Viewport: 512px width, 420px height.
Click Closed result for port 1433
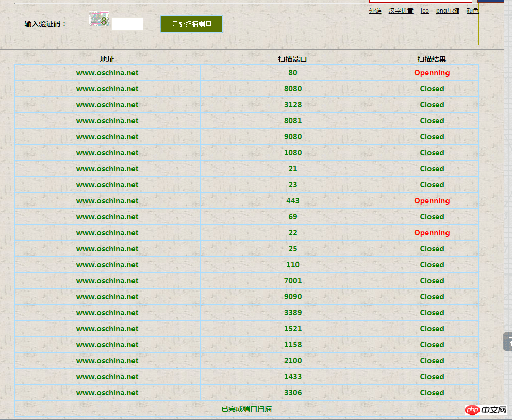[432, 377]
